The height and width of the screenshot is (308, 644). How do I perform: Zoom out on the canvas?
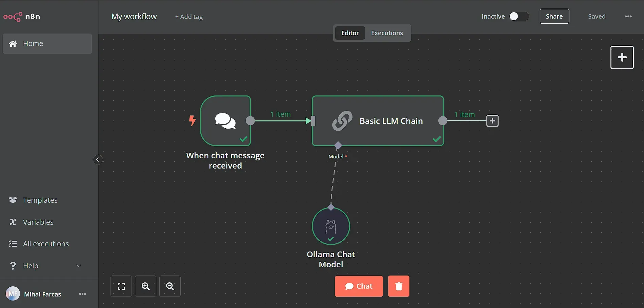point(170,286)
